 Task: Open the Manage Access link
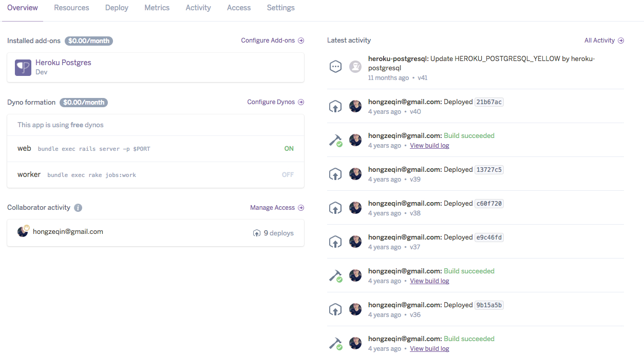[x=277, y=208]
